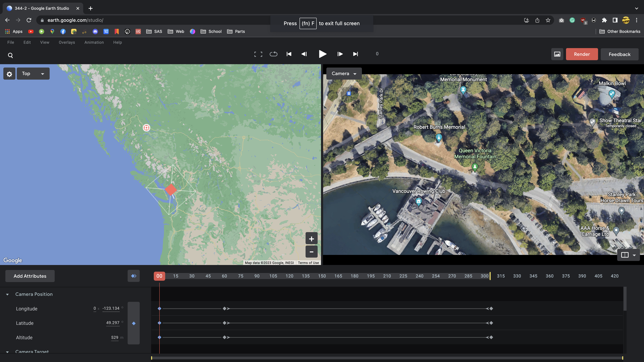Screen dimensions: 644x362
Task: Click the timeline range bar left handle
Action: tap(151, 358)
